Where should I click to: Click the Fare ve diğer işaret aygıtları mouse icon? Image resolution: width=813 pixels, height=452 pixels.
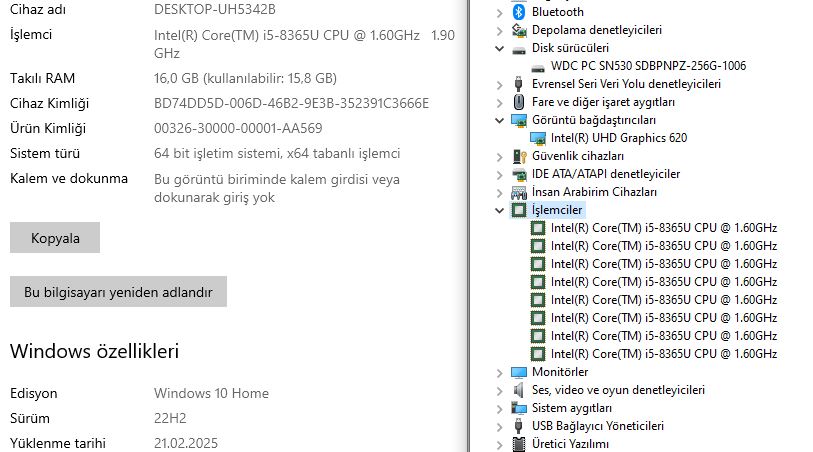[x=518, y=102]
